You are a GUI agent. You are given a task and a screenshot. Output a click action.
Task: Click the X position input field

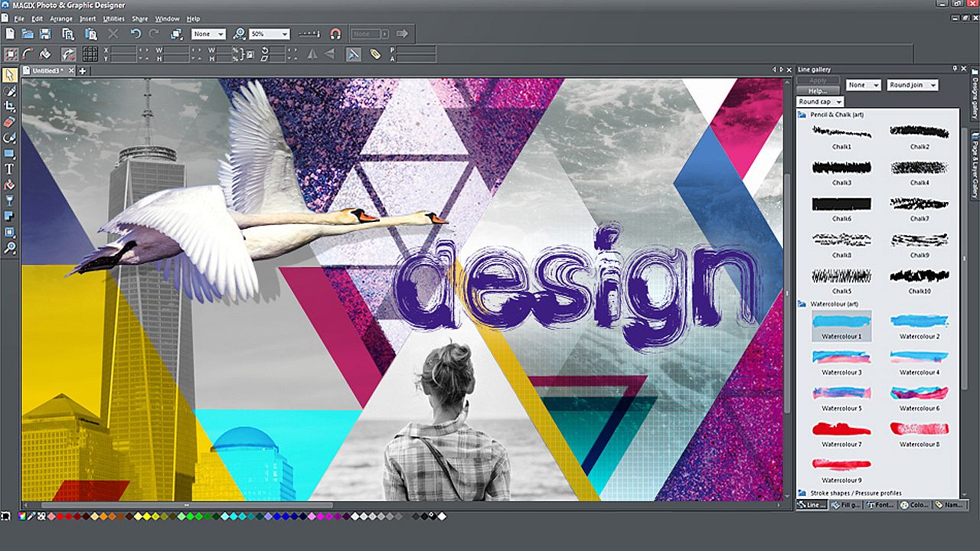(124, 50)
